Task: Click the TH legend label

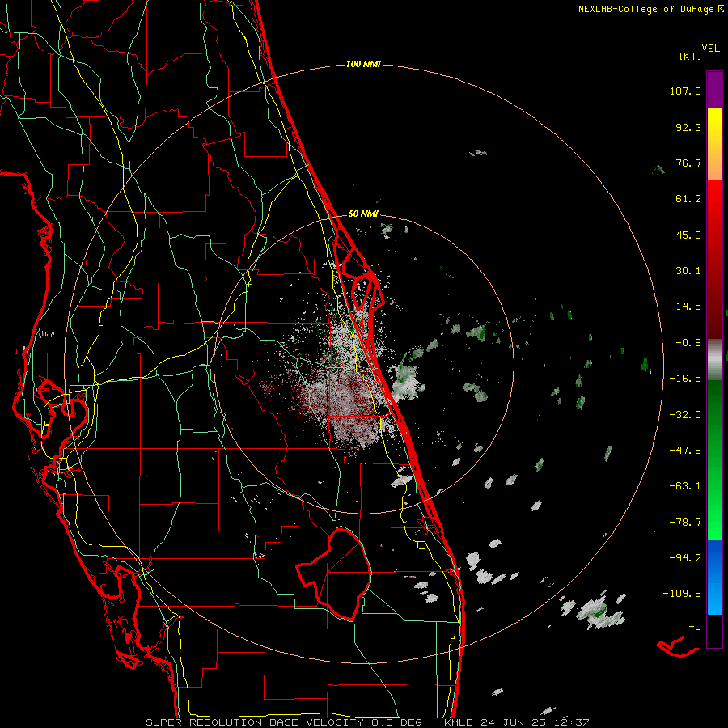Action: [x=695, y=630]
